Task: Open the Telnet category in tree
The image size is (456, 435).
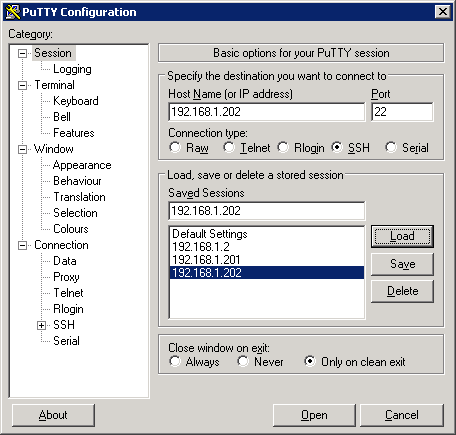Action: (x=68, y=293)
